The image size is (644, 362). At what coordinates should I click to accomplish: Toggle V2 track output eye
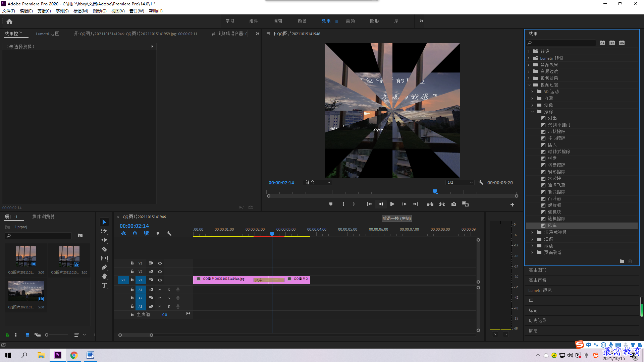pos(160,272)
